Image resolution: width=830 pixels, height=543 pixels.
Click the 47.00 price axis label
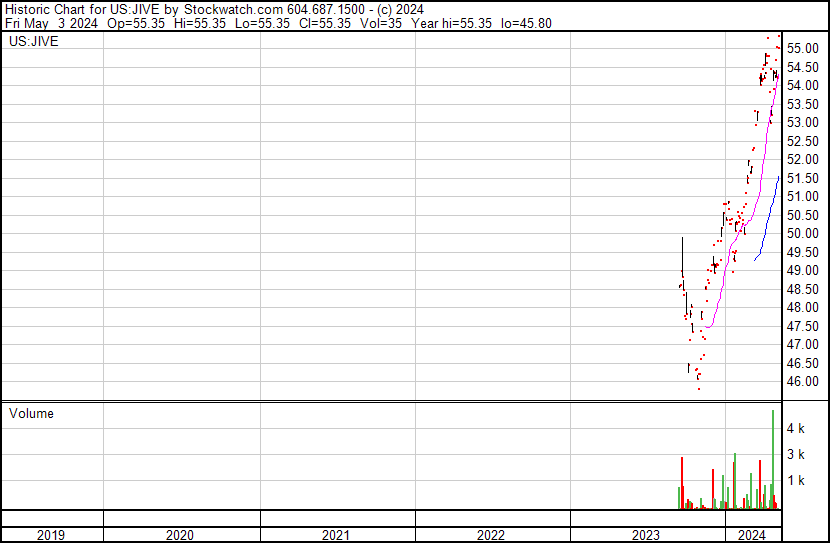point(802,345)
